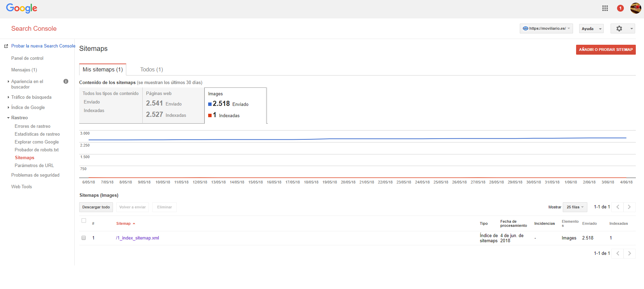Click the red notifications badge
This screenshot has height=289, width=644.
click(620, 8)
